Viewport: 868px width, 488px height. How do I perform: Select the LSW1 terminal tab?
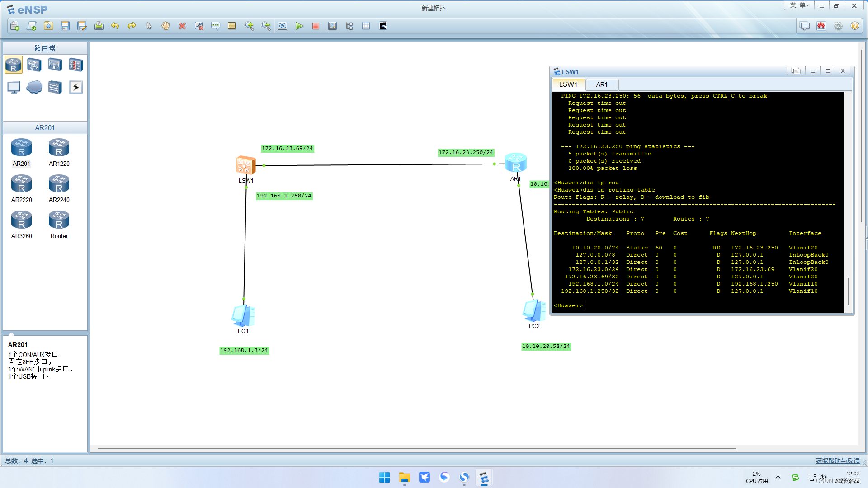568,84
